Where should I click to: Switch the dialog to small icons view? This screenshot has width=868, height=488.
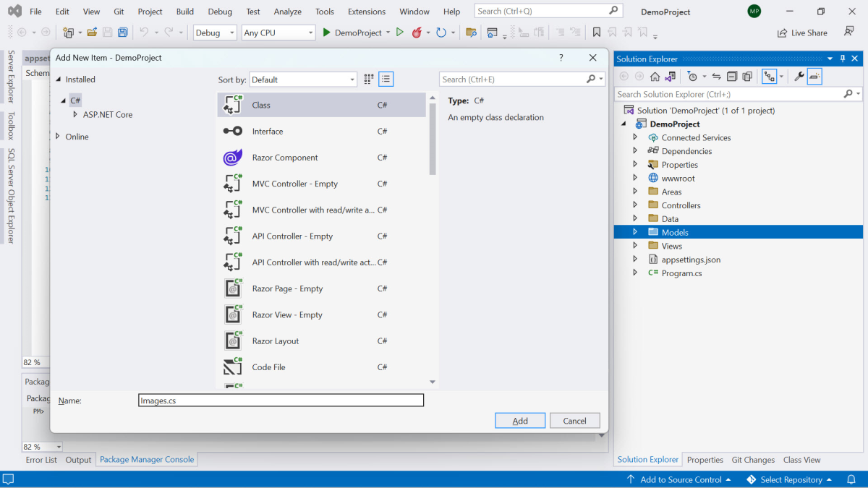pyautogui.click(x=369, y=80)
